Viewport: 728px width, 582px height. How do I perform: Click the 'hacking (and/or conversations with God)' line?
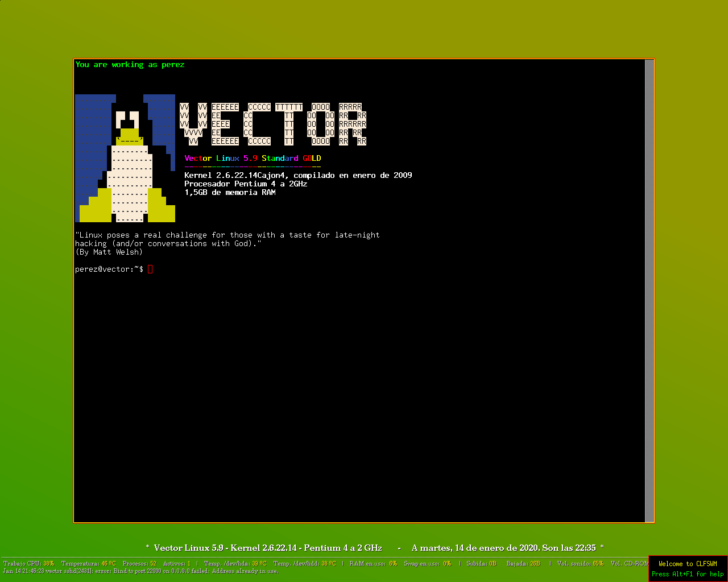[x=168, y=243]
